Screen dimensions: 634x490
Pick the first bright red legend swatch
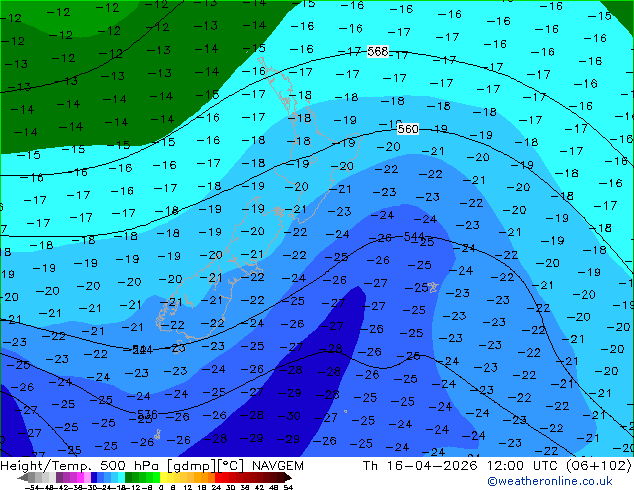[x=218, y=478]
